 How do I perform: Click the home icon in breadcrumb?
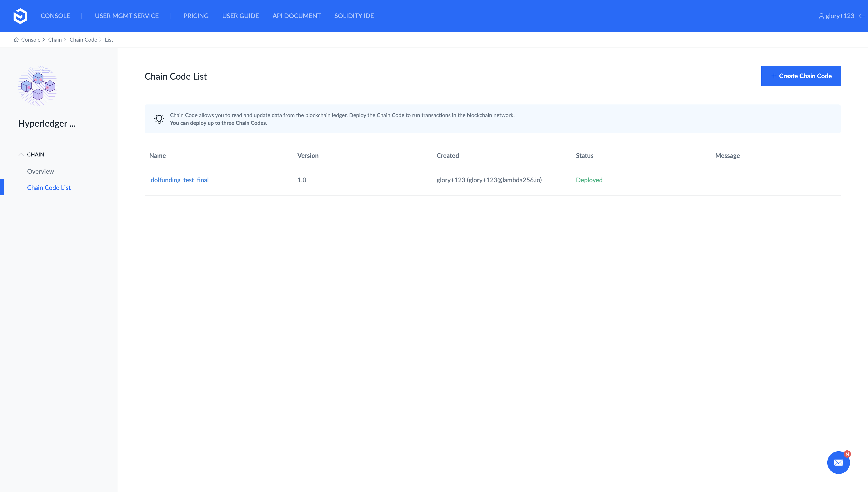(16, 40)
